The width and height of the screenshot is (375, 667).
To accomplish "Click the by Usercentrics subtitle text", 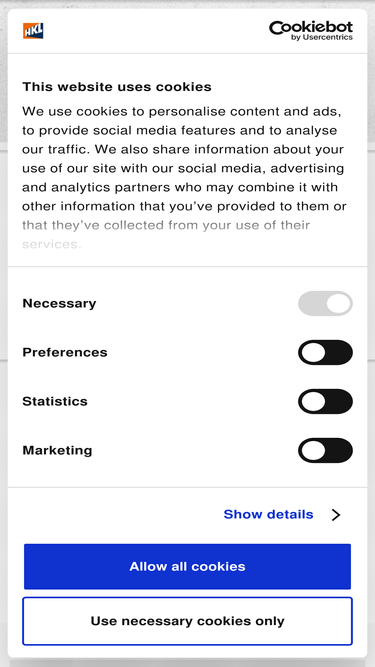I will (x=322, y=37).
